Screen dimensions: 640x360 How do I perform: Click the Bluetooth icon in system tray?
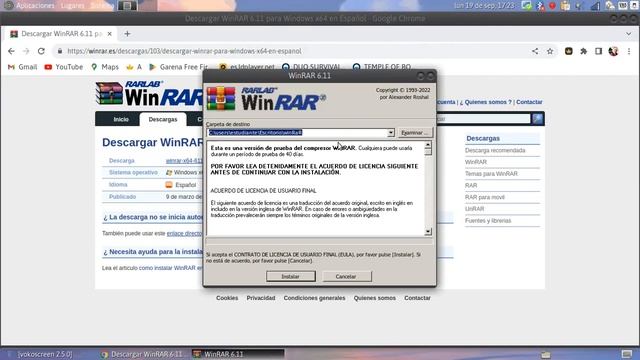pos(540,6)
